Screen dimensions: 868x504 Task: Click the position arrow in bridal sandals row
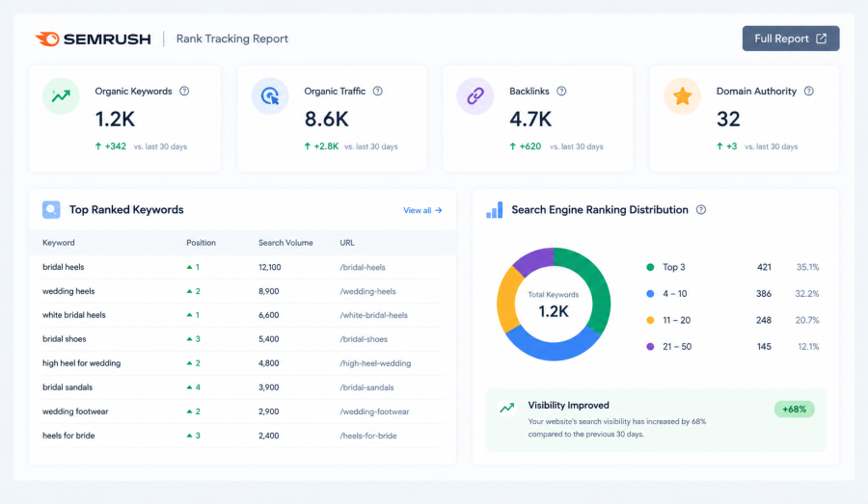point(189,387)
